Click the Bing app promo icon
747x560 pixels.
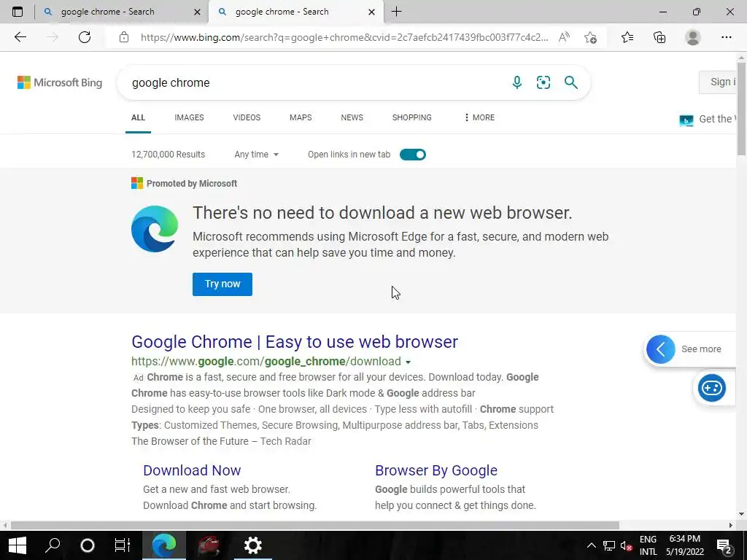click(x=686, y=120)
